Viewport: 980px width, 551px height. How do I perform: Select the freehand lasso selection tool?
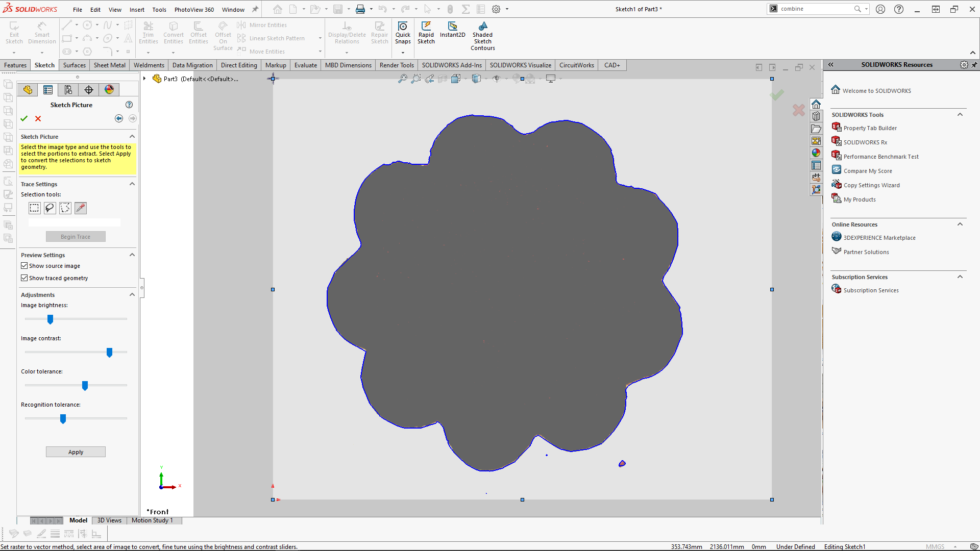coord(50,208)
